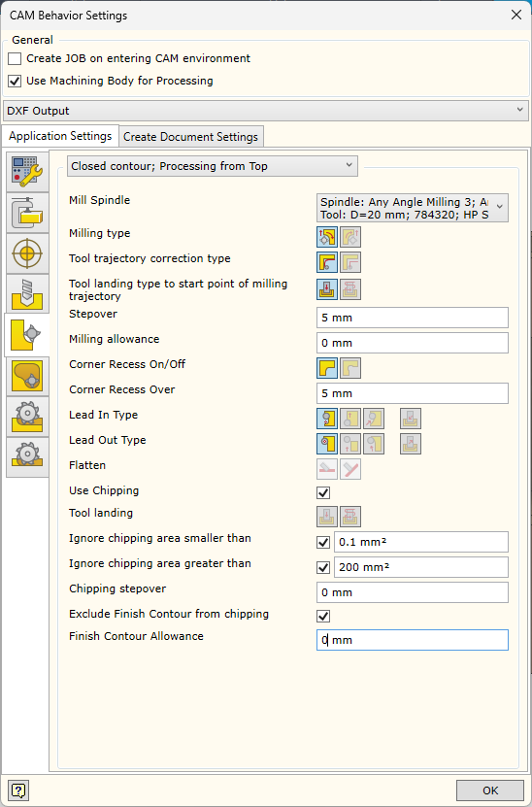Turn Corner Recess on with first icon
This screenshot has height=807, width=532.
click(x=327, y=368)
